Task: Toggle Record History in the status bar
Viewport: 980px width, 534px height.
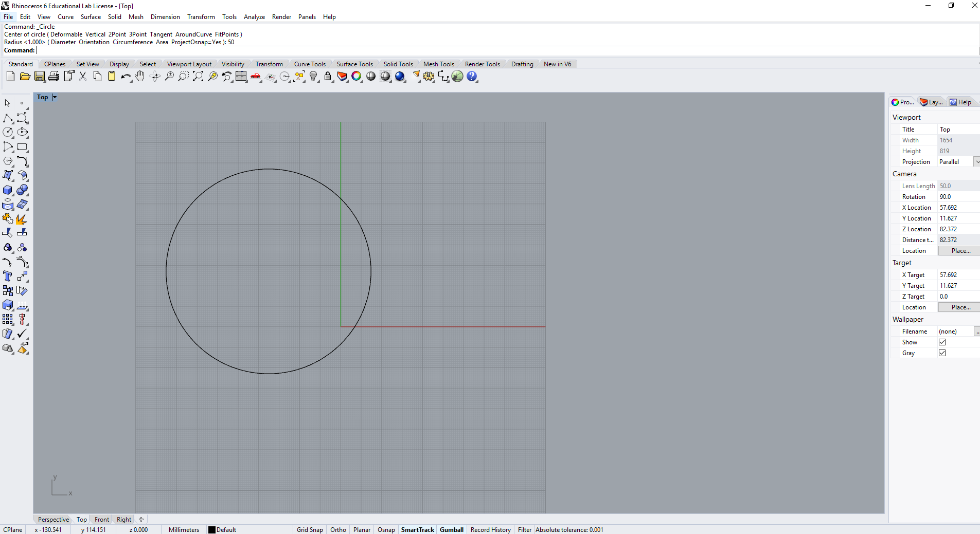Action: coord(491,530)
